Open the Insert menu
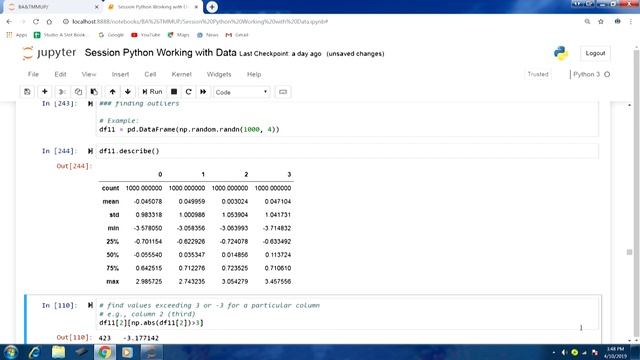Image resolution: width=640 pixels, height=360 pixels. 120,74
